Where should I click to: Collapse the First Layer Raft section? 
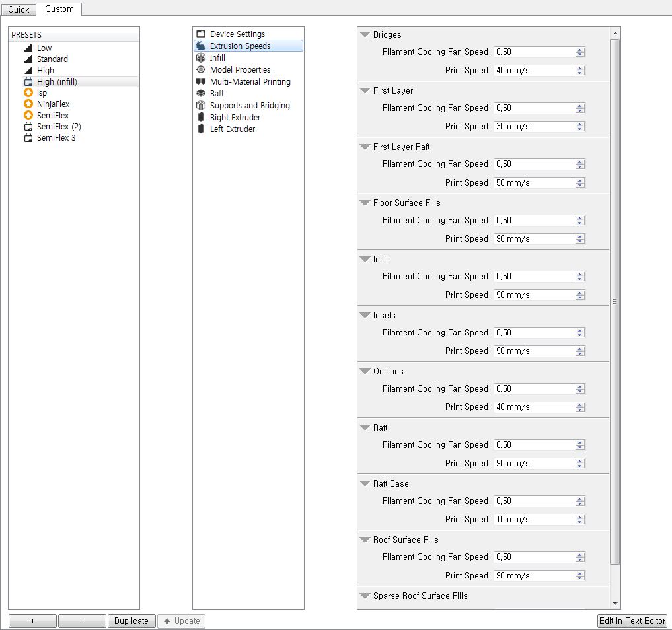coord(365,147)
